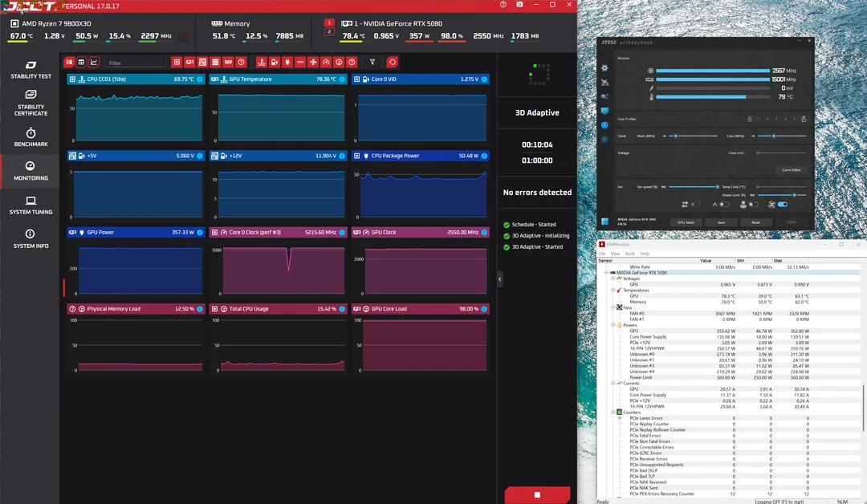The width and height of the screenshot is (867, 504).
Task: Click Reset button in Afterburner
Action: point(756,222)
